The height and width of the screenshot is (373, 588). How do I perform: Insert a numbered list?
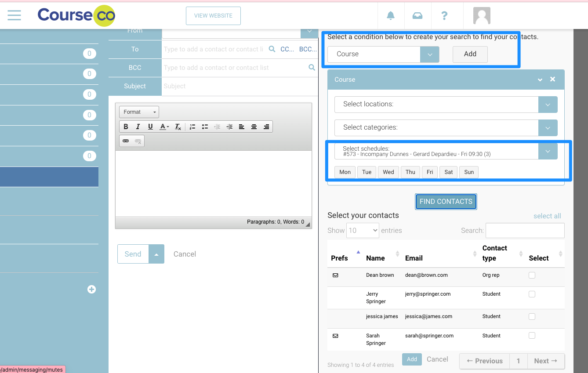tap(192, 127)
